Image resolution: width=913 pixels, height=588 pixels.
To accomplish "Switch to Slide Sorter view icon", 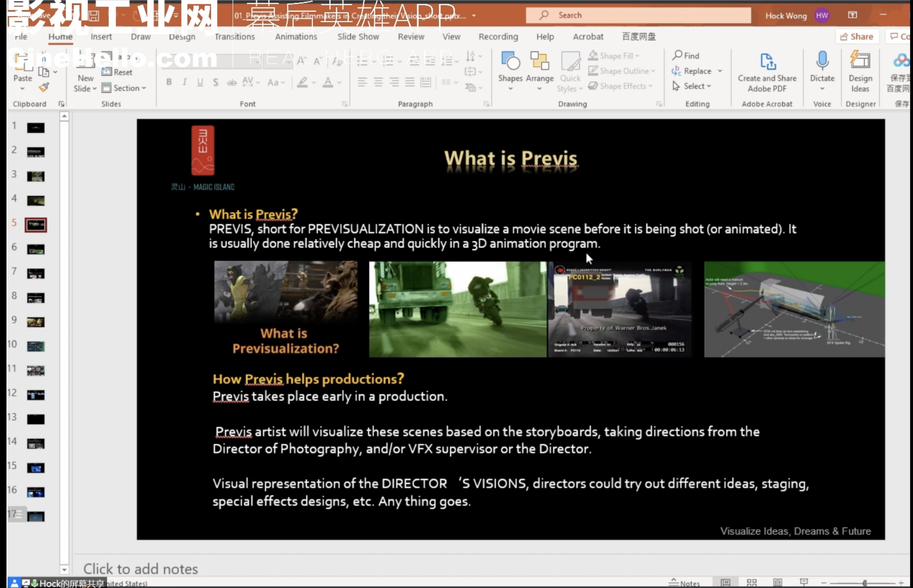I will click(752, 582).
